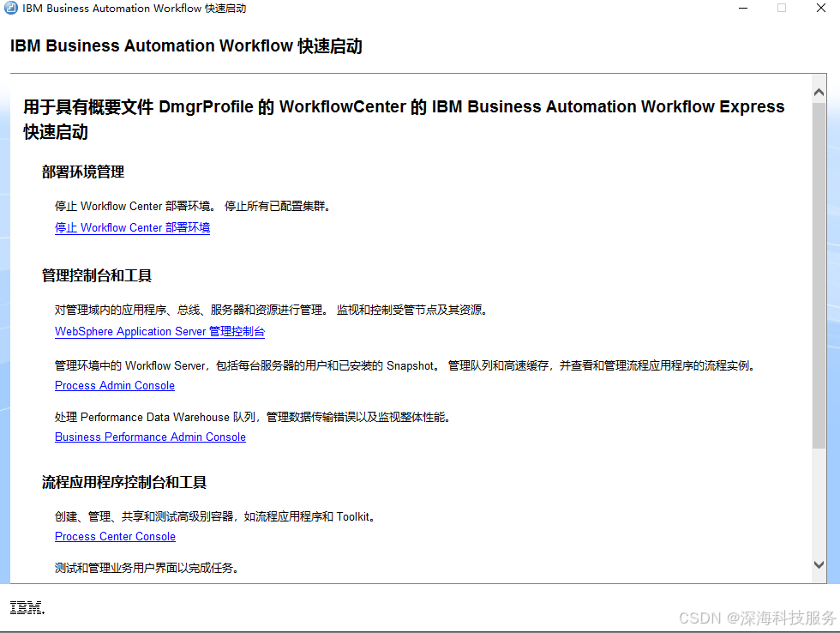Click the scrollbar down arrow

point(819,564)
